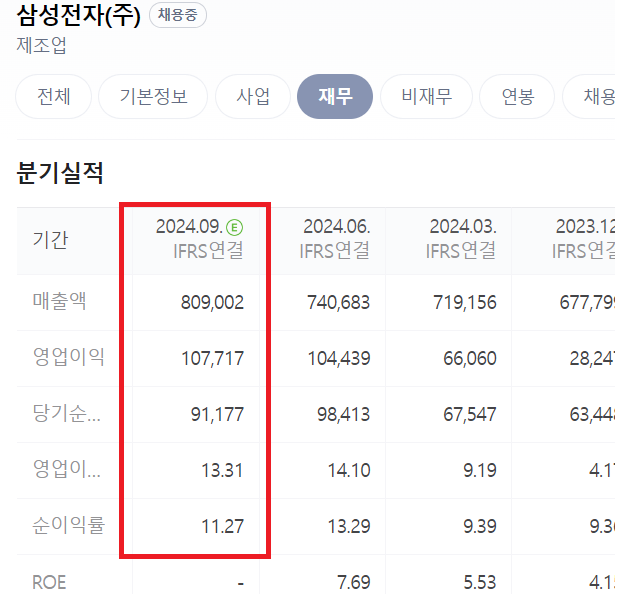Click the 삼성전자(주) company title
The height and width of the screenshot is (594, 642).
pyautogui.click(x=79, y=16)
